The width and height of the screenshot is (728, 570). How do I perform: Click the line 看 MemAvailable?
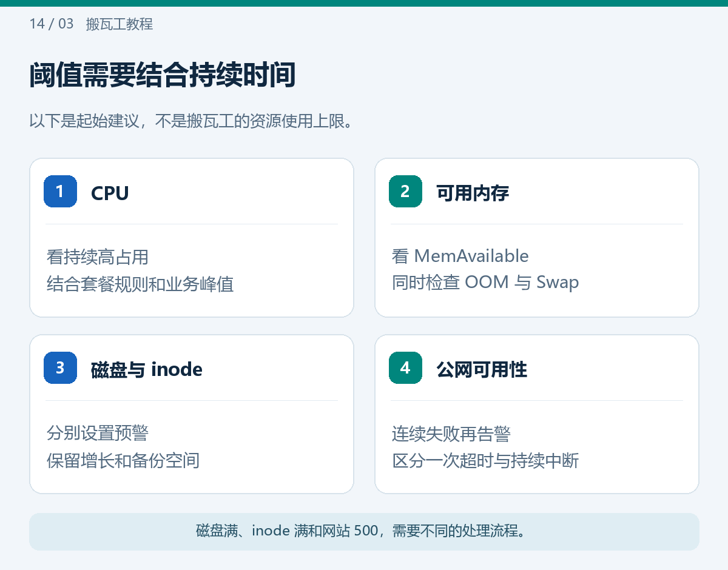point(460,256)
